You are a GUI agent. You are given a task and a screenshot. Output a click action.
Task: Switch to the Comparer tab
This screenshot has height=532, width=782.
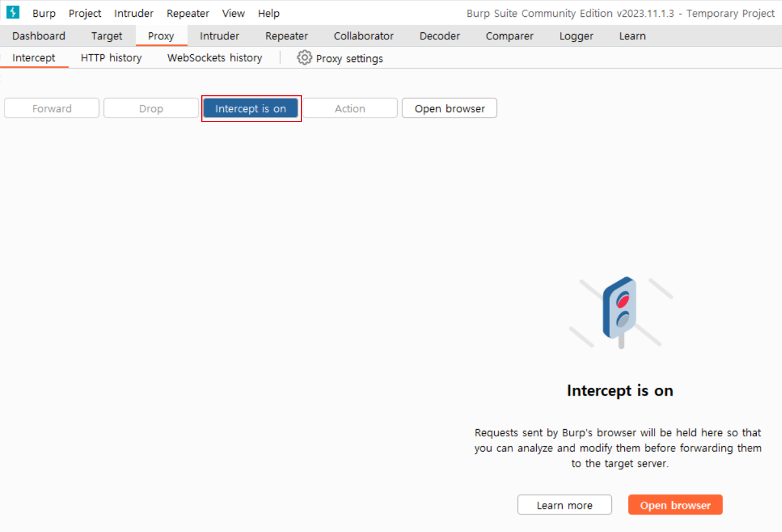coord(510,36)
